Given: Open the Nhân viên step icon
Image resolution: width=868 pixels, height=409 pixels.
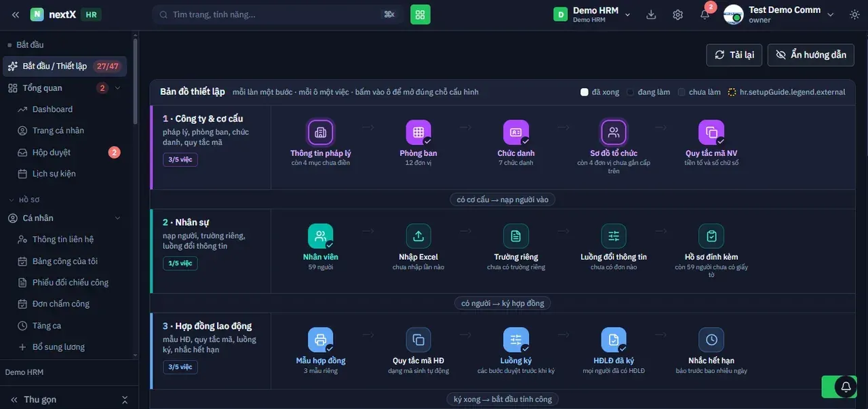Looking at the screenshot, I should [321, 236].
